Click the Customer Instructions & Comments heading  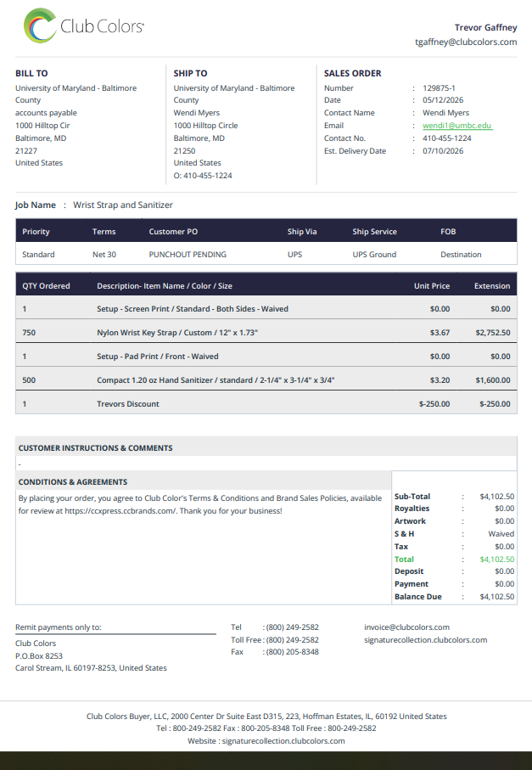95,448
